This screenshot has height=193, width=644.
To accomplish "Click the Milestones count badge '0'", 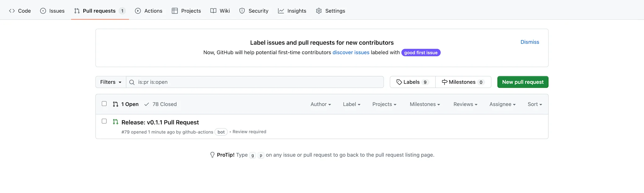I will [481, 82].
